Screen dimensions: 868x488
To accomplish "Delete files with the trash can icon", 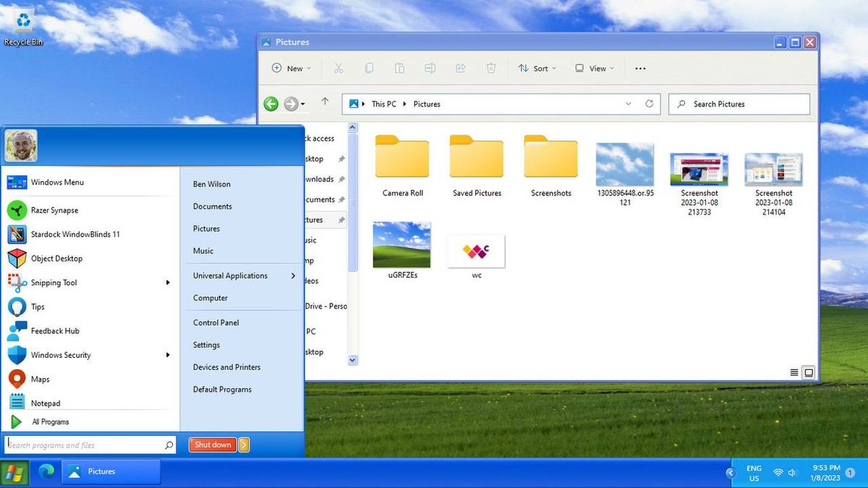I will [491, 67].
